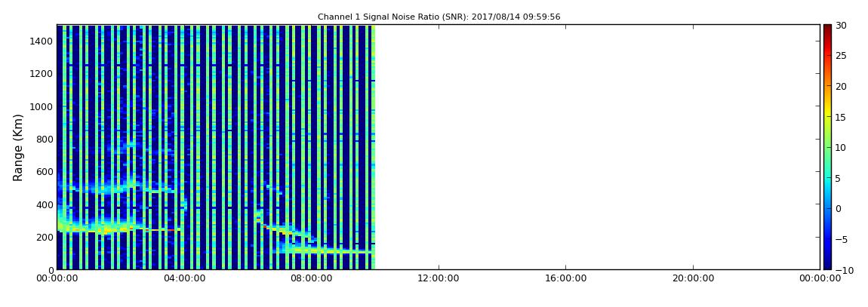868x307 pixels.
Task: Click the plot title "Channel 1 Signal Noise Ratio (SNR): 2017/08/14 09:59:56"
Action: point(439,17)
